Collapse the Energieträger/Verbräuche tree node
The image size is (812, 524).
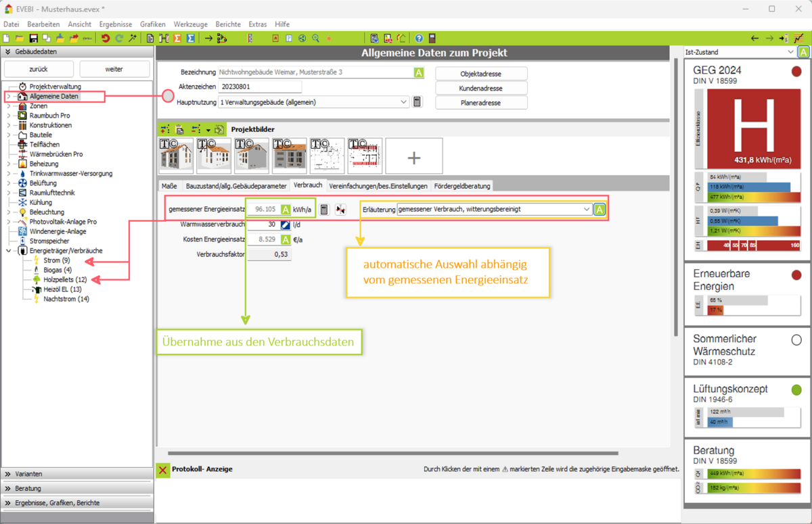click(9, 251)
